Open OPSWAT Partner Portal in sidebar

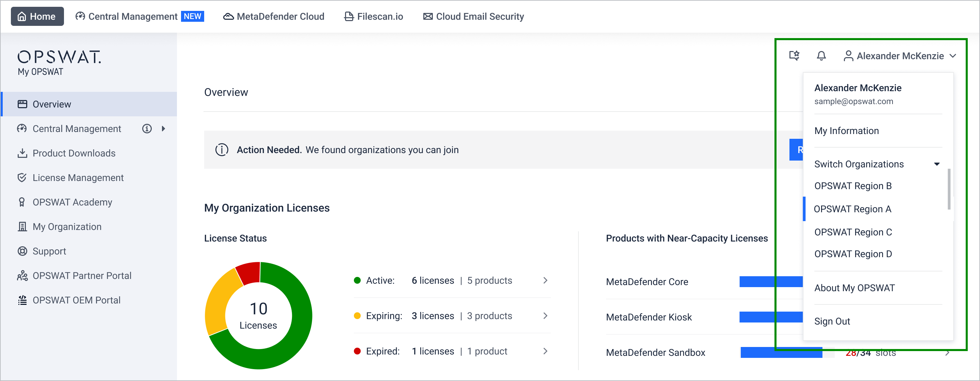pos(89,276)
